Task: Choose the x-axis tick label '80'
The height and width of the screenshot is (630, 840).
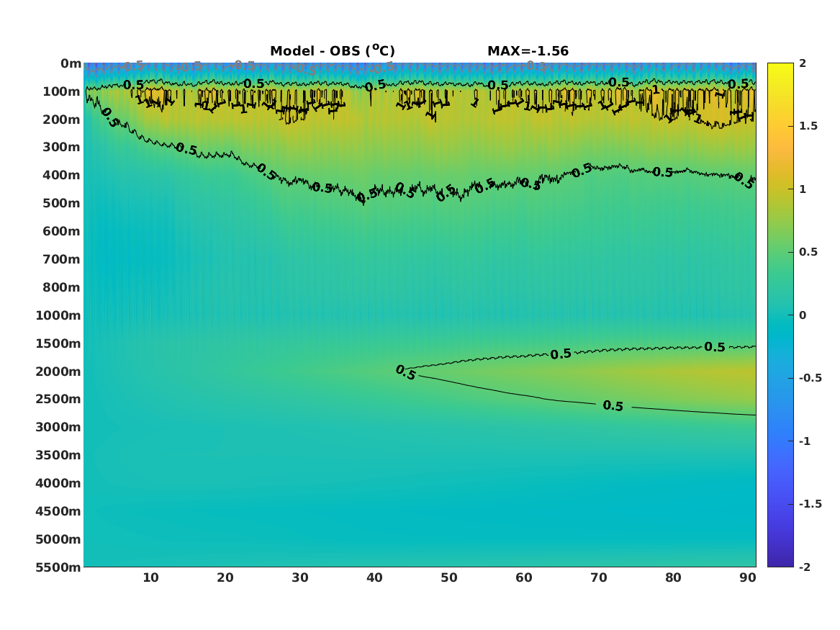Action: (673, 577)
